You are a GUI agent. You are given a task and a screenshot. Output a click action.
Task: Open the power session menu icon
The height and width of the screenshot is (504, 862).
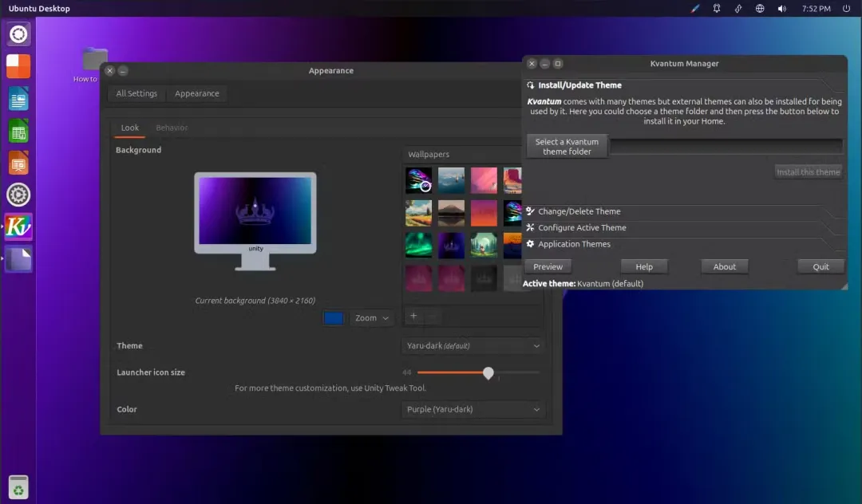coord(846,8)
